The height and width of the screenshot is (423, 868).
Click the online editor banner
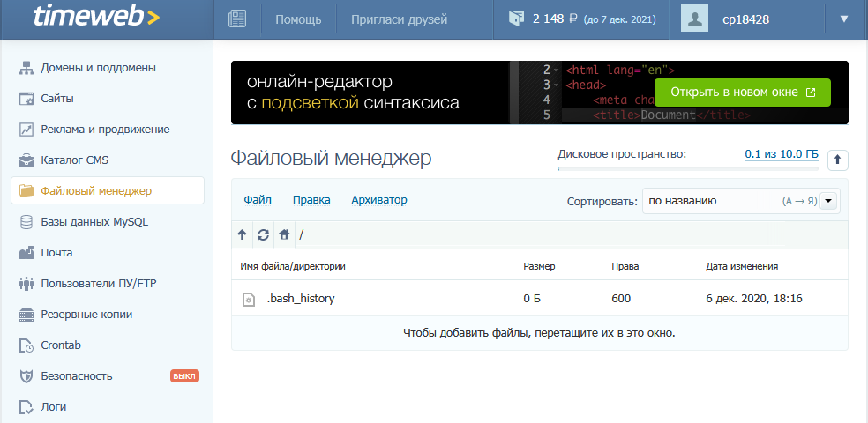click(x=540, y=93)
